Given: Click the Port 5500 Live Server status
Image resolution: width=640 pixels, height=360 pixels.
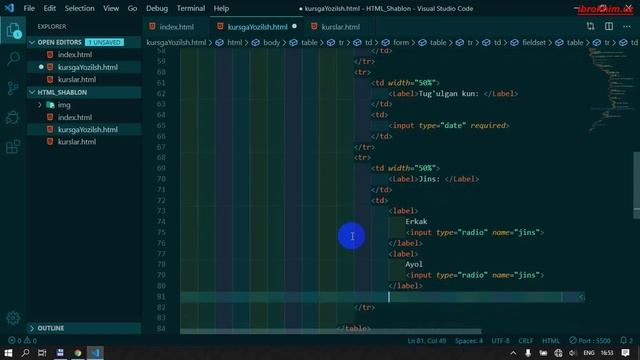Looking at the screenshot, I should (590, 340).
